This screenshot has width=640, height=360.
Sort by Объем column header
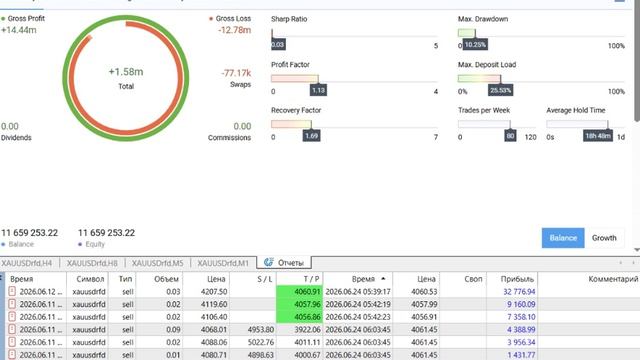[x=159, y=279]
